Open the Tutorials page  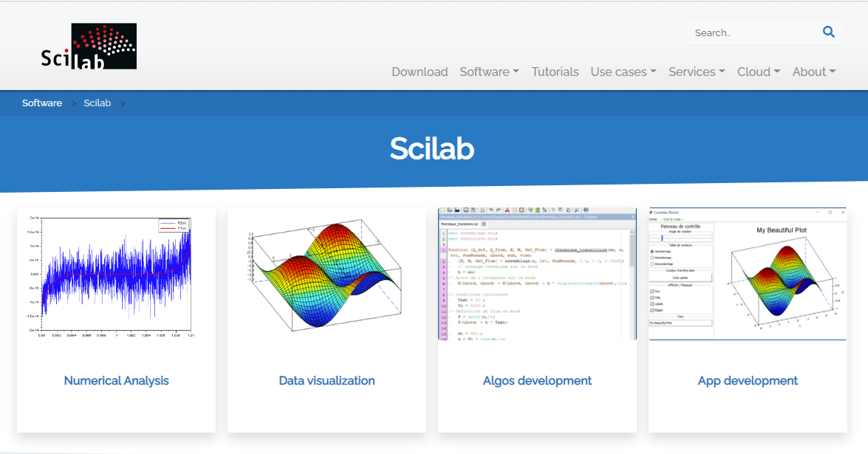556,72
